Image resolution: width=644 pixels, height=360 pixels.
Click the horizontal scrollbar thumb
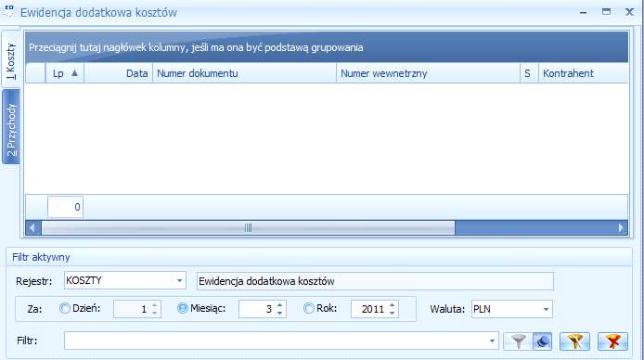[x=248, y=228]
